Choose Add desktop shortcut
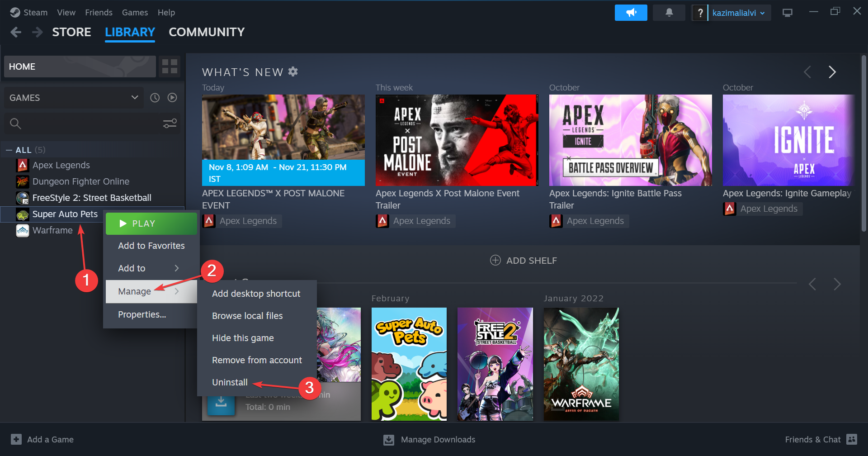This screenshot has height=456, width=868. (256, 294)
